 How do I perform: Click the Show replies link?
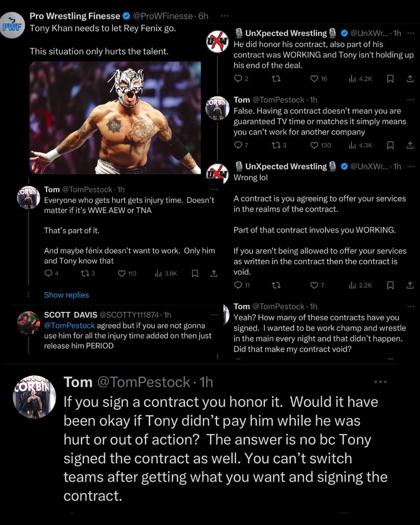[66, 295]
